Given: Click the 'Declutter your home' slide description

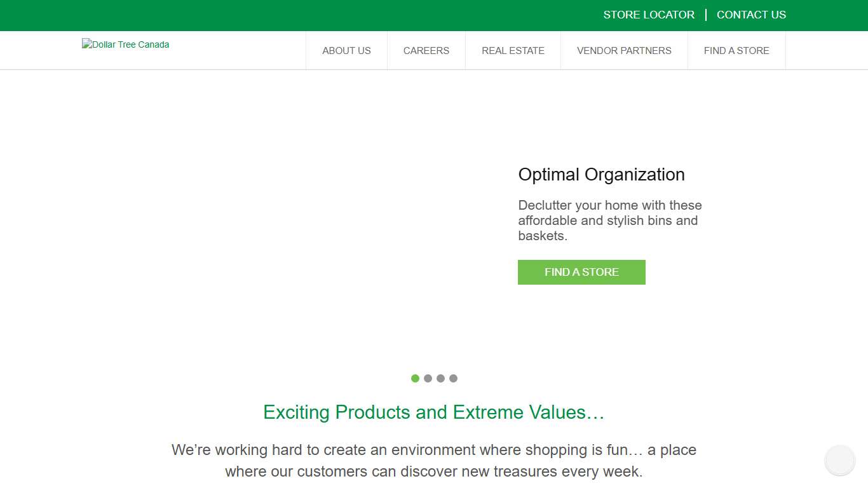Looking at the screenshot, I should tap(609, 220).
